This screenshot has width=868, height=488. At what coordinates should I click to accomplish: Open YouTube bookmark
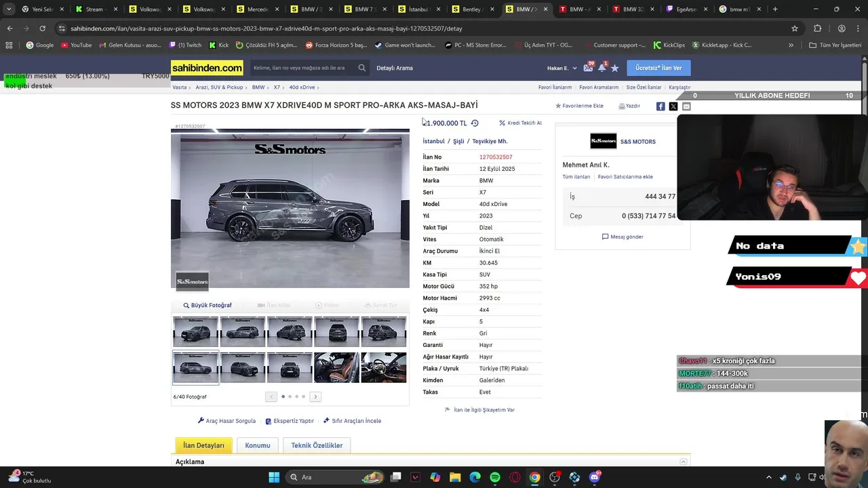point(76,45)
